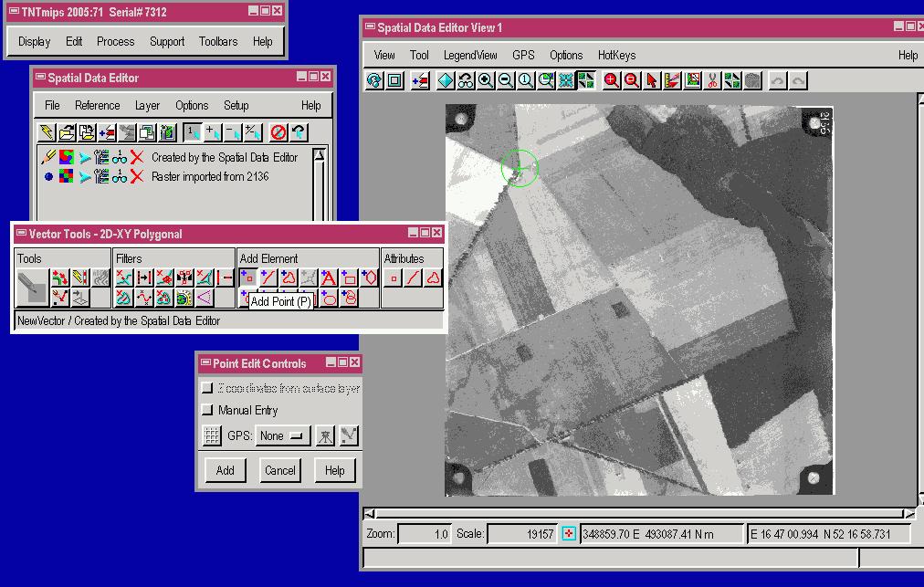Open the Reference menu in Spatial Data Editor
Screen dimensions: 924x587
pos(97,106)
